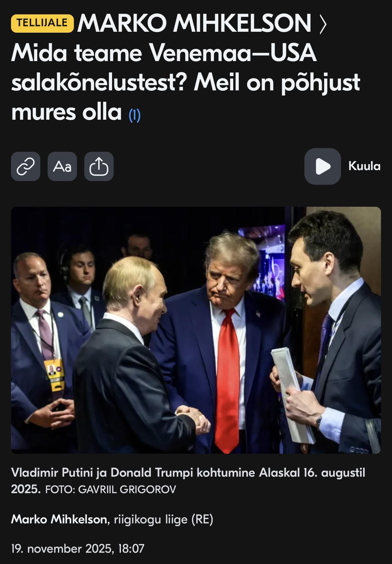The image size is (392, 564).
Task: Tap the photo caption about Alaska meeting
Action: point(188,481)
